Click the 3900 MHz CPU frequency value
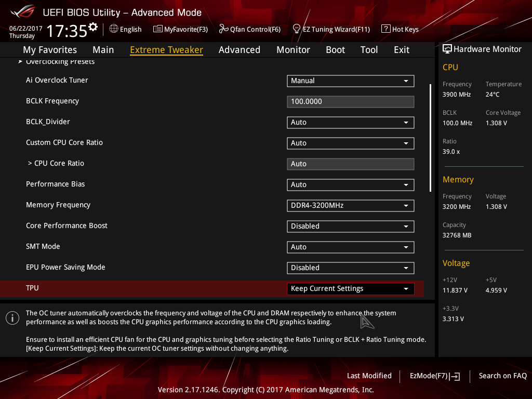Screen dimensions: 532x399 (x=456, y=95)
